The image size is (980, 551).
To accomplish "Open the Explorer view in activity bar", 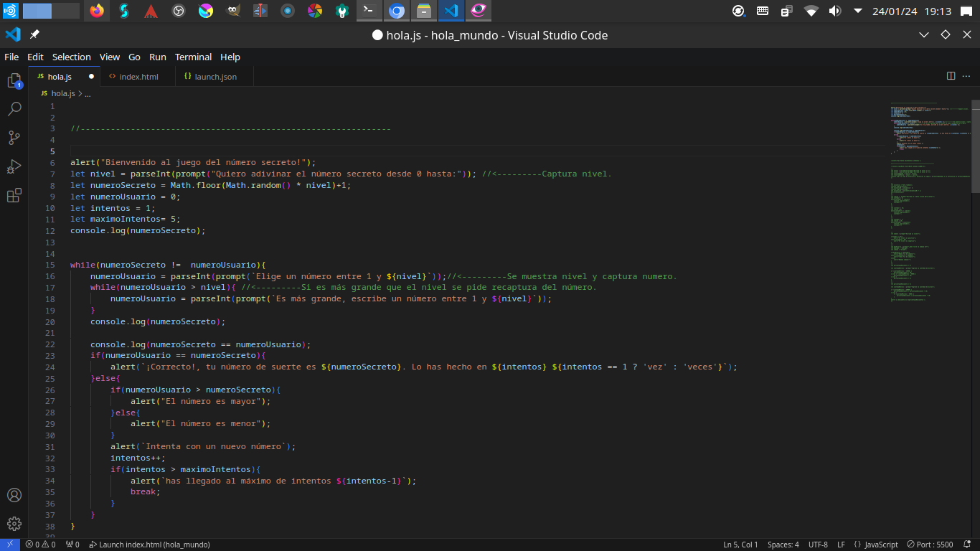I will coord(14,80).
